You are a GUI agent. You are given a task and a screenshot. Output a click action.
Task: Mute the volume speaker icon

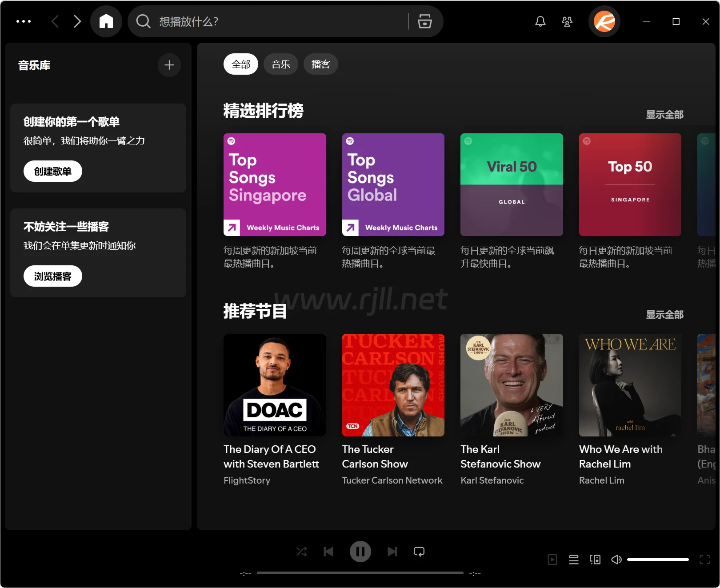616,560
